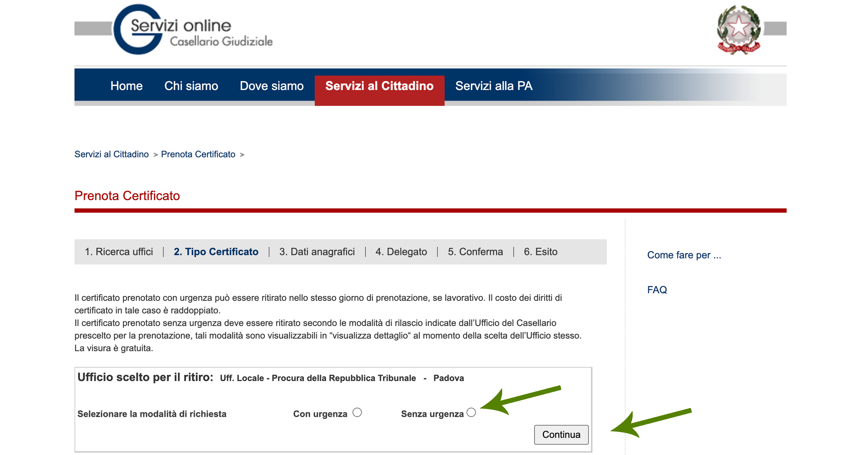Click step 4 Delegato
The image size is (868, 455).
(401, 252)
